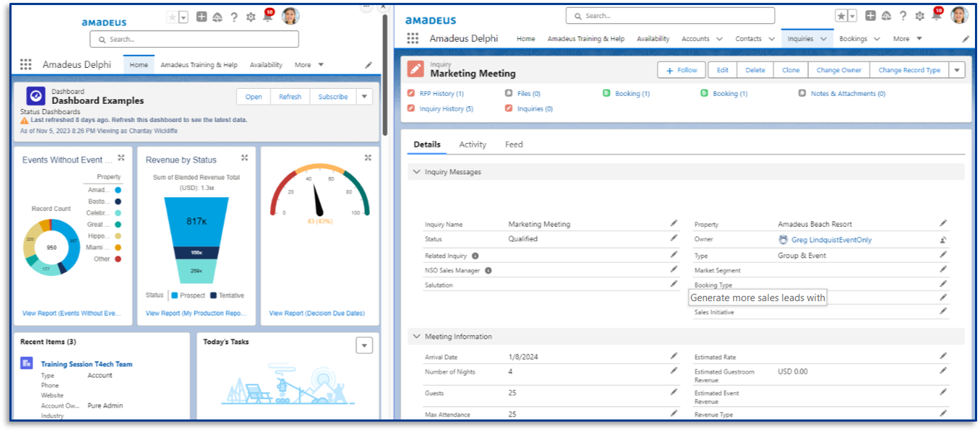Edit navigation pencil in left panel nav bar

[369, 65]
